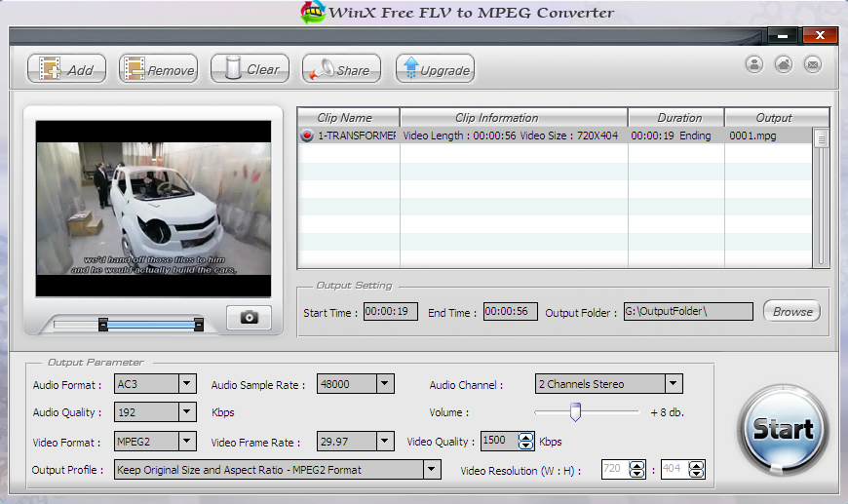Take a snapshot with the camera icon

coord(249,318)
